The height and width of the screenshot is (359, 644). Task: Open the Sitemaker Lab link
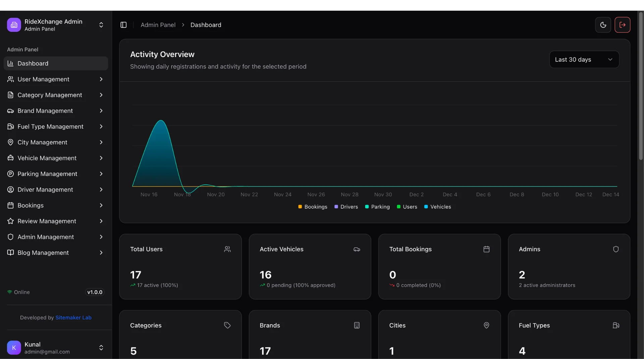(x=73, y=317)
